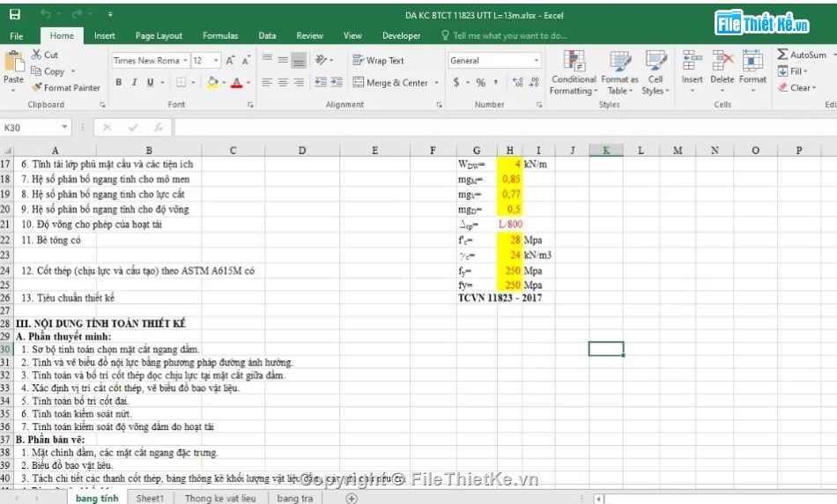Toggle Middle Align vertical alignment
This screenshot has width=837, height=504.
[x=283, y=60]
